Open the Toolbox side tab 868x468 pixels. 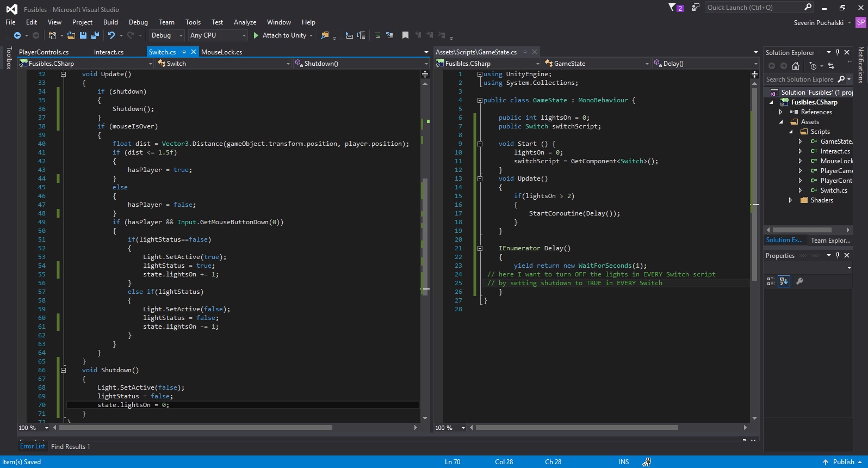tap(9, 58)
